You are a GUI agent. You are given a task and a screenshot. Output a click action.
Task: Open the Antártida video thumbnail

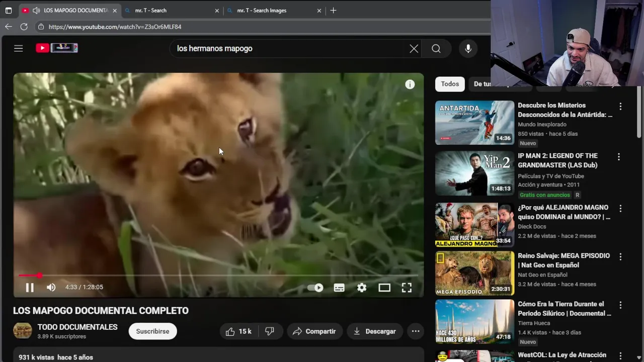pyautogui.click(x=475, y=123)
